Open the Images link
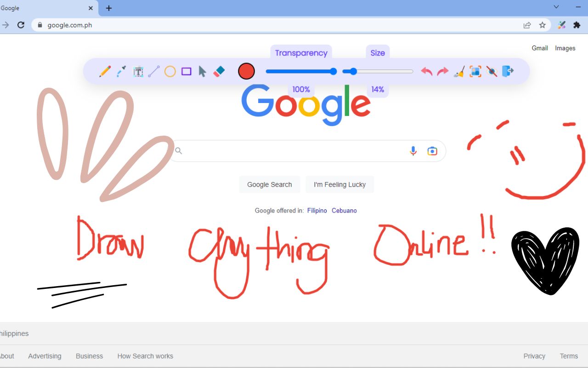 [565, 48]
